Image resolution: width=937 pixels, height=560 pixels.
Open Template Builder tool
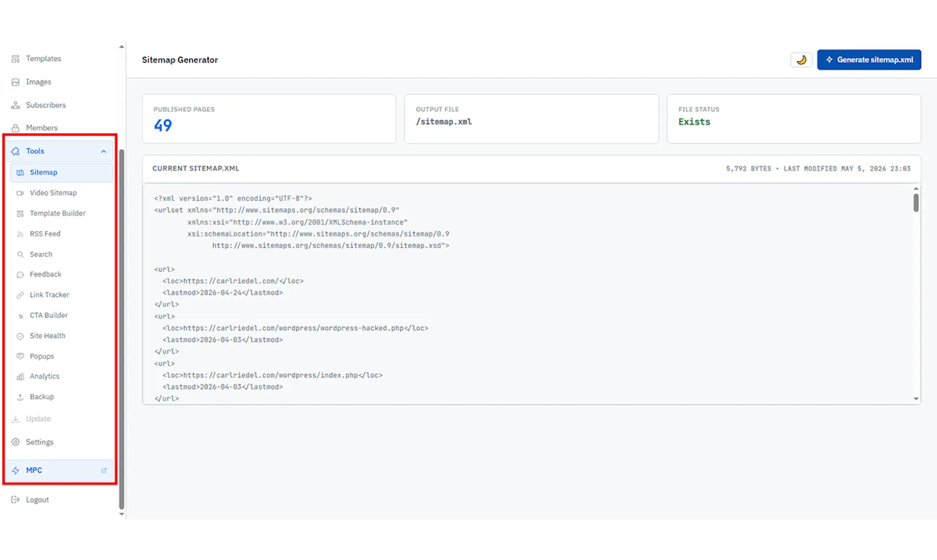(x=57, y=214)
